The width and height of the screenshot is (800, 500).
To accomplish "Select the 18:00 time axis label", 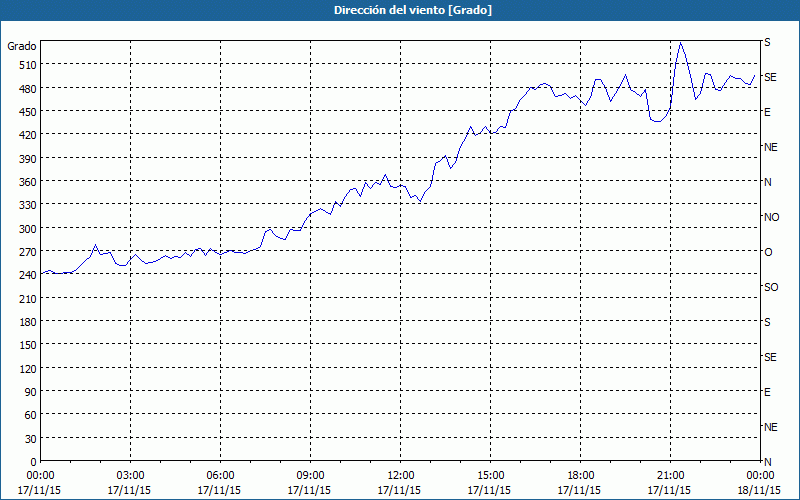I will [x=581, y=476].
